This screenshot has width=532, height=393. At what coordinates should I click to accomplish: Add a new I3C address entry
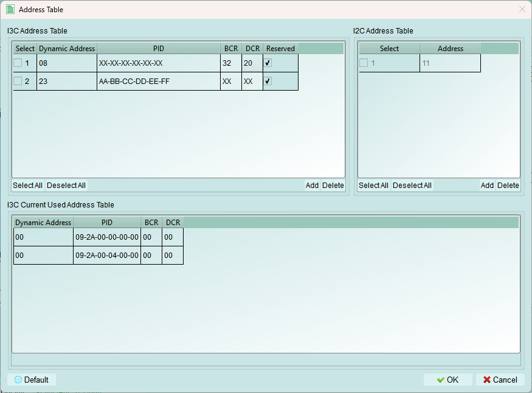[312, 186]
